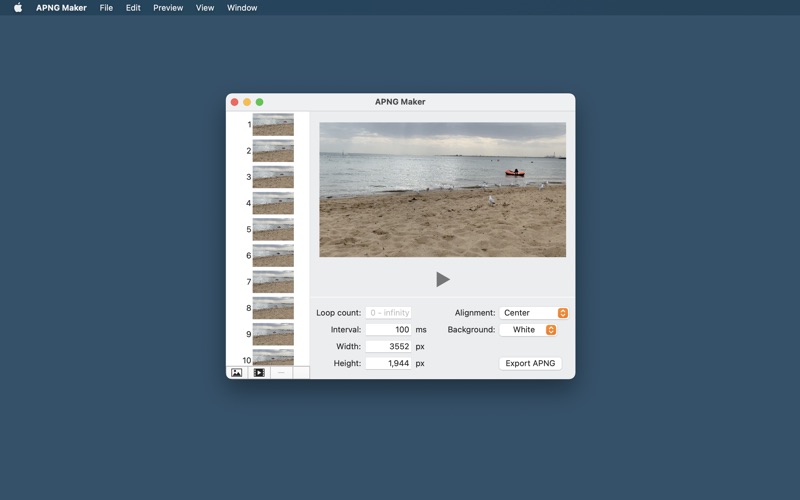Open the Alignment dropdown set to Center

534,313
